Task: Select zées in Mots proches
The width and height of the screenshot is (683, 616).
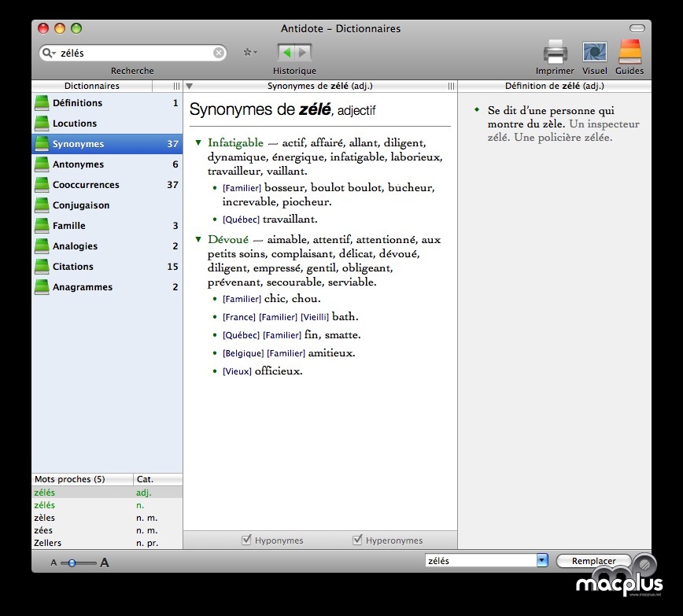Action: click(107, 530)
